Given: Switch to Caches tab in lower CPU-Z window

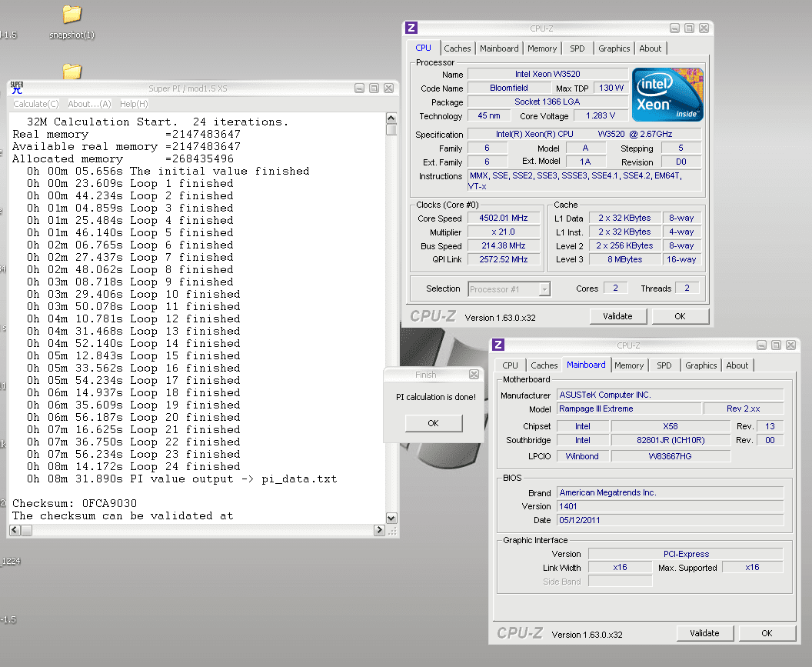Looking at the screenshot, I should tap(544, 365).
